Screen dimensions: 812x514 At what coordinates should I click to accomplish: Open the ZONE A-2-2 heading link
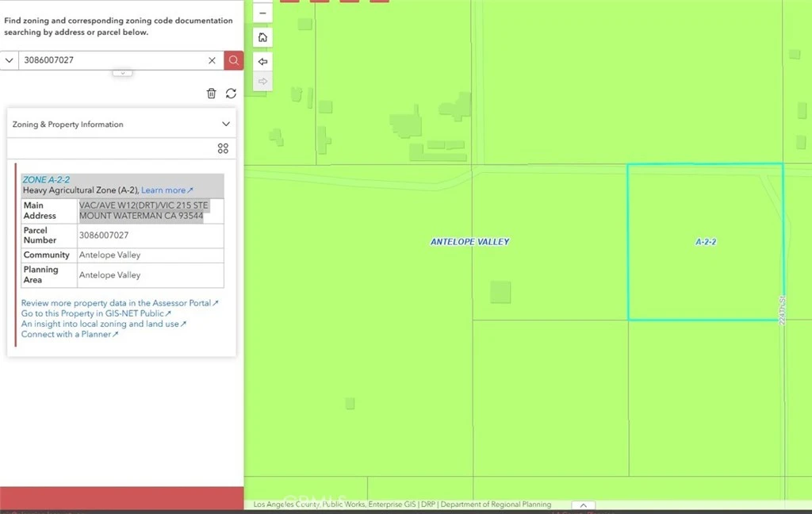coord(46,180)
